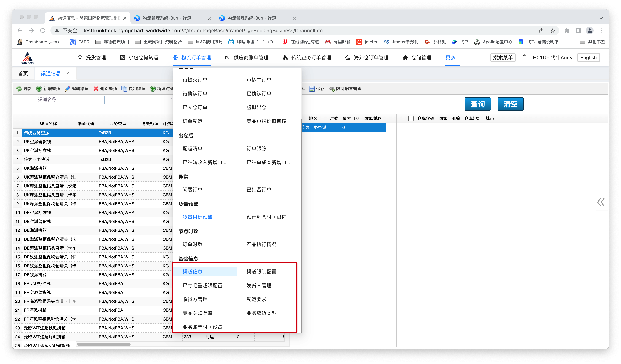Click the table horizontal scrollbar
The width and height of the screenshot is (621, 364).
tap(104, 344)
